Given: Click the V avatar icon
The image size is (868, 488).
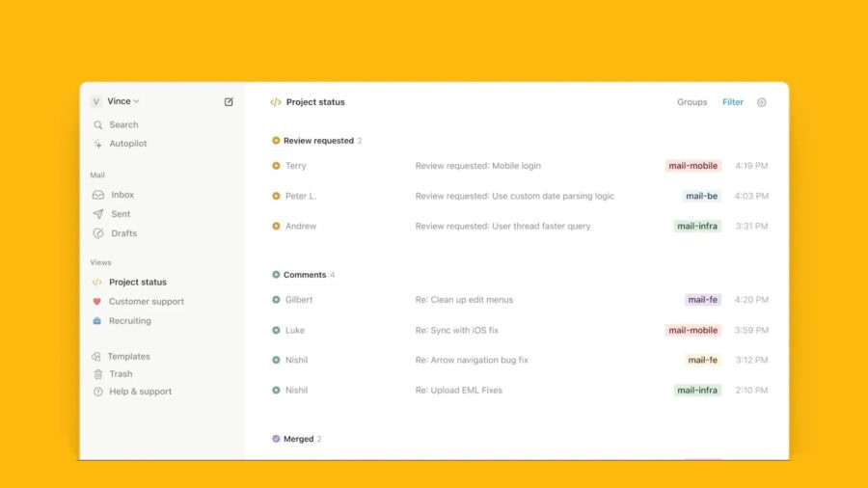Looking at the screenshot, I should (x=96, y=101).
